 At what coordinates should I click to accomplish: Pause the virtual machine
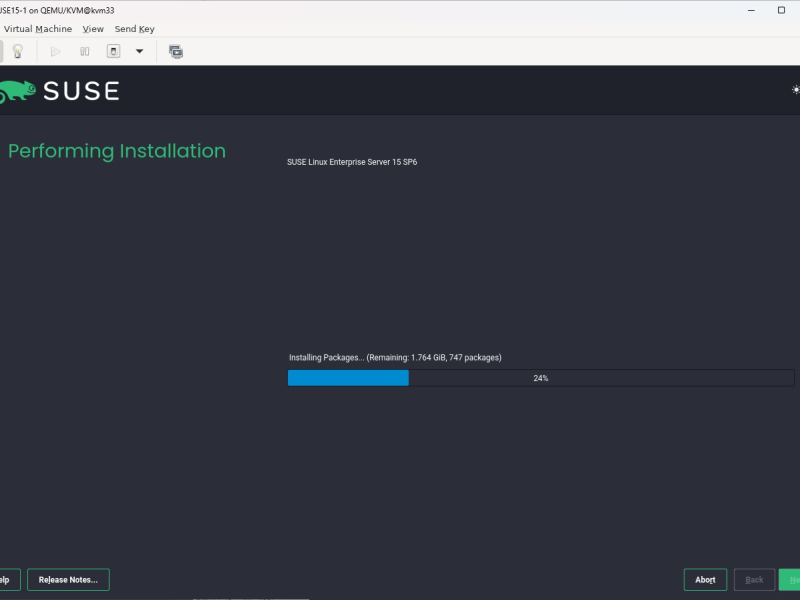[x=84, y=51]
